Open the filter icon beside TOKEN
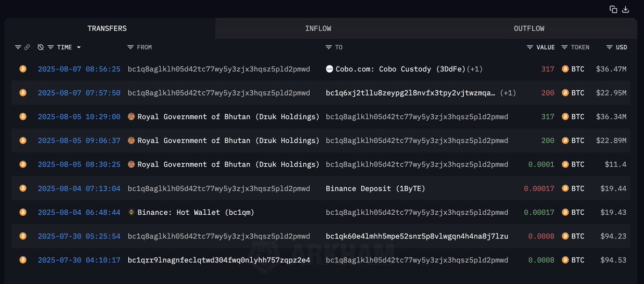 (x=565, y=47)
